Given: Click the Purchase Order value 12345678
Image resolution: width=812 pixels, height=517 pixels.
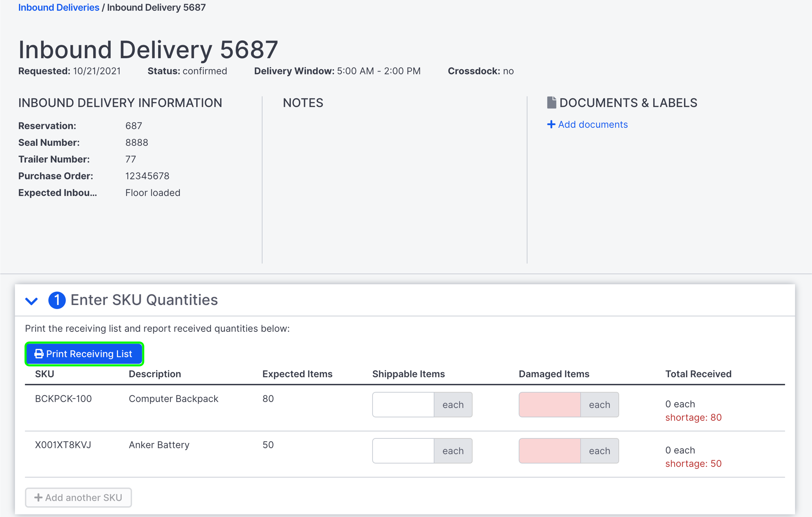Looking at the screenshot, I should tap(147, 176).
